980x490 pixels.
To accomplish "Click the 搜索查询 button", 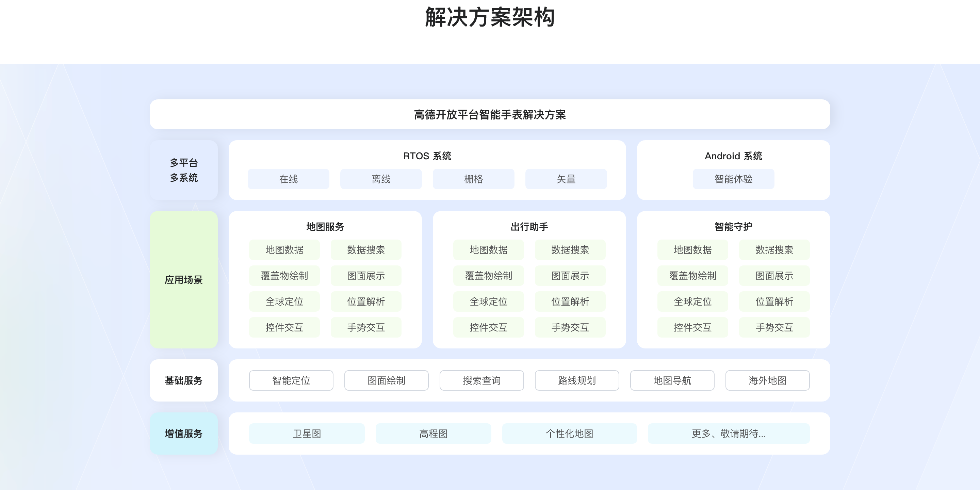I will pyautogui.click(x=481, y=380).
